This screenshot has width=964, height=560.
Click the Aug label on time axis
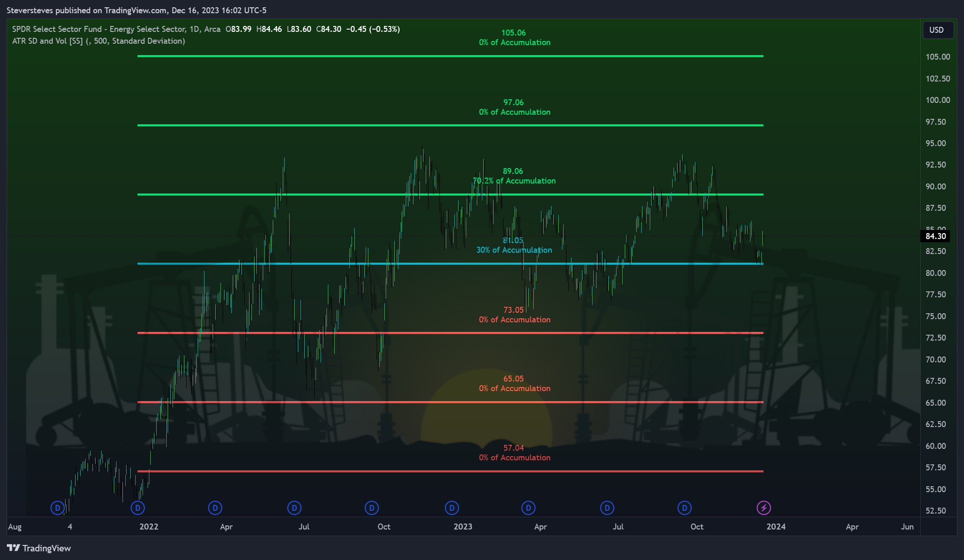[15, 527]
